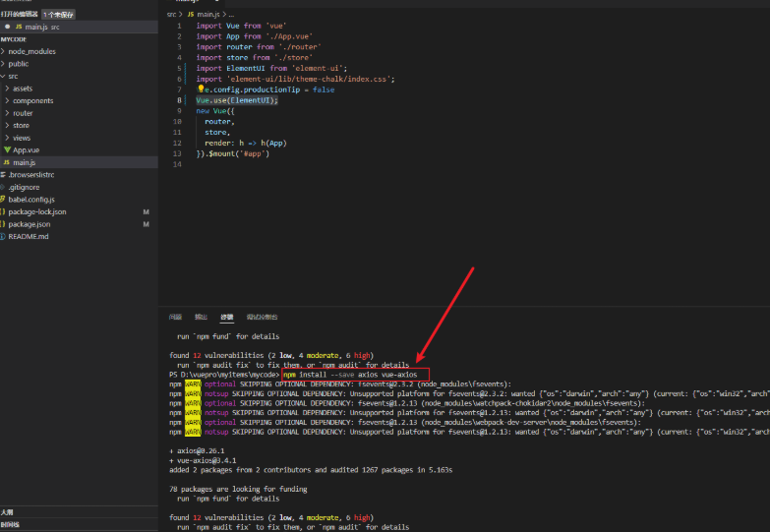Click the JSON braces icon for package-lock.json

pos(3,211)
